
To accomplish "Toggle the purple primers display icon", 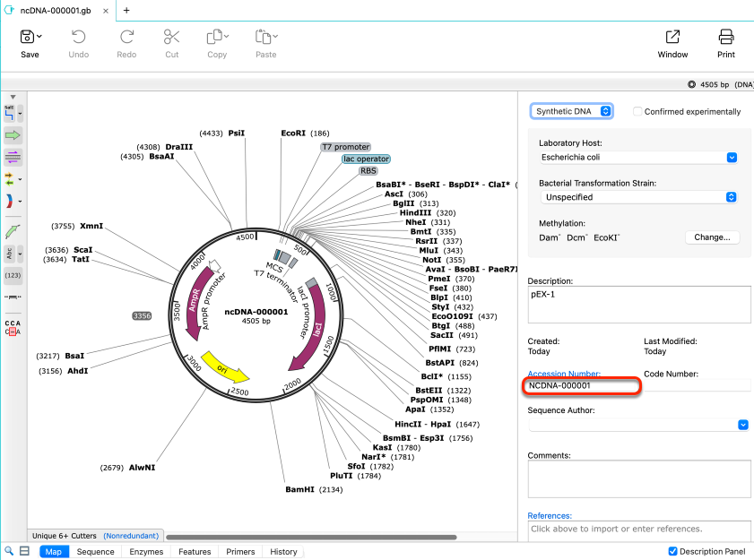I will pyautogui.click(x=13, y=157).
